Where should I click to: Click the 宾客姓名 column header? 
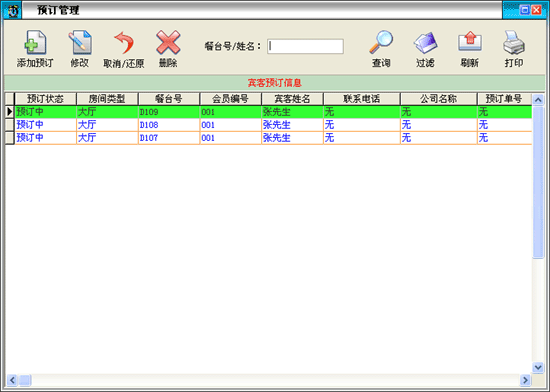point(292,99)
